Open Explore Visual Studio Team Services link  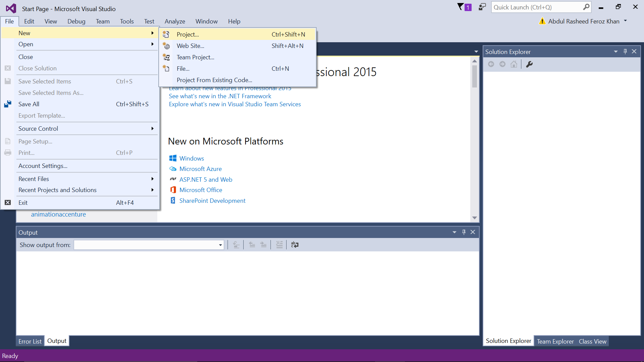[235, 104]
